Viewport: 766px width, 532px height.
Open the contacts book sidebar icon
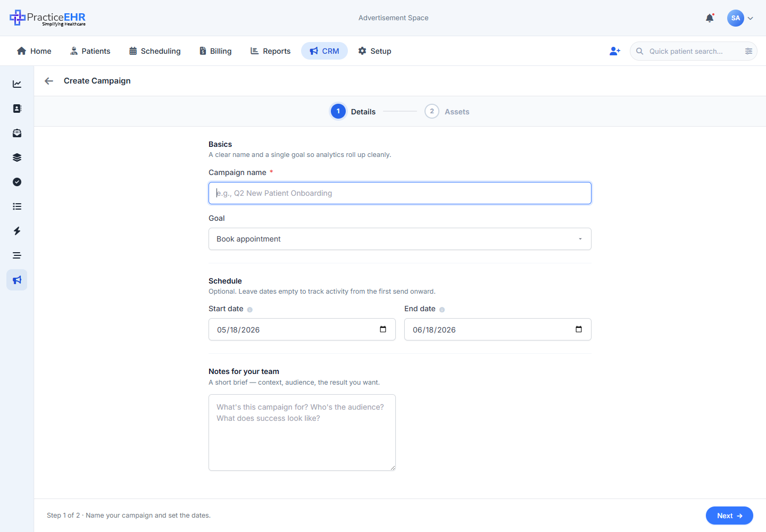17,109
